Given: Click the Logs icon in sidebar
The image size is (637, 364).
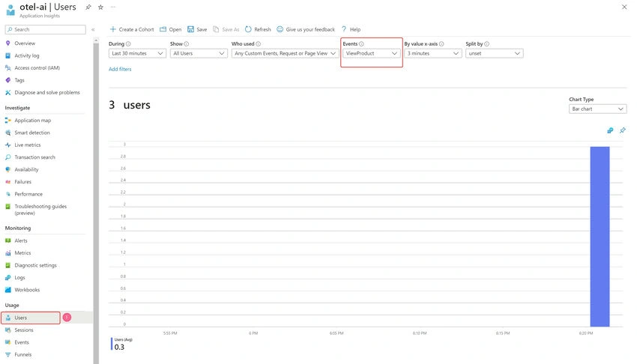Looking at the screenshot, I should (7, 278).
